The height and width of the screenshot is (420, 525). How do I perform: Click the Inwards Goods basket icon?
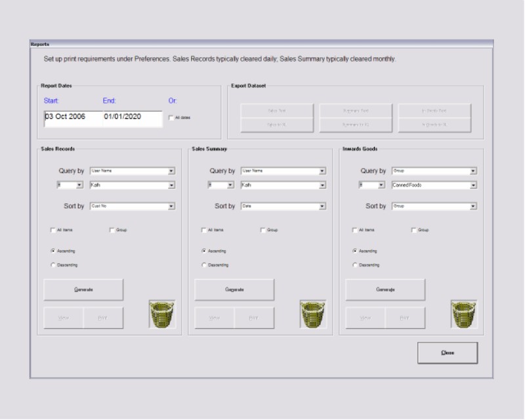pos(464,314)
